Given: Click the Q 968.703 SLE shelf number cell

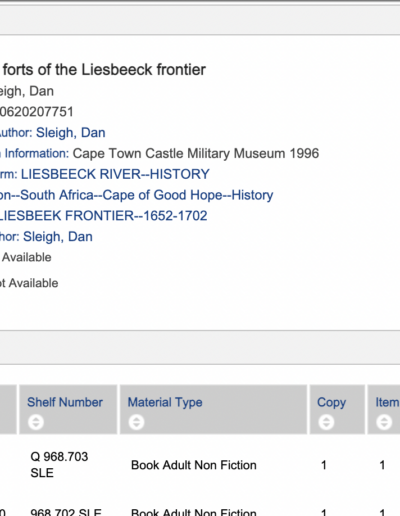Looking at the screenshot, I should 59,465.
